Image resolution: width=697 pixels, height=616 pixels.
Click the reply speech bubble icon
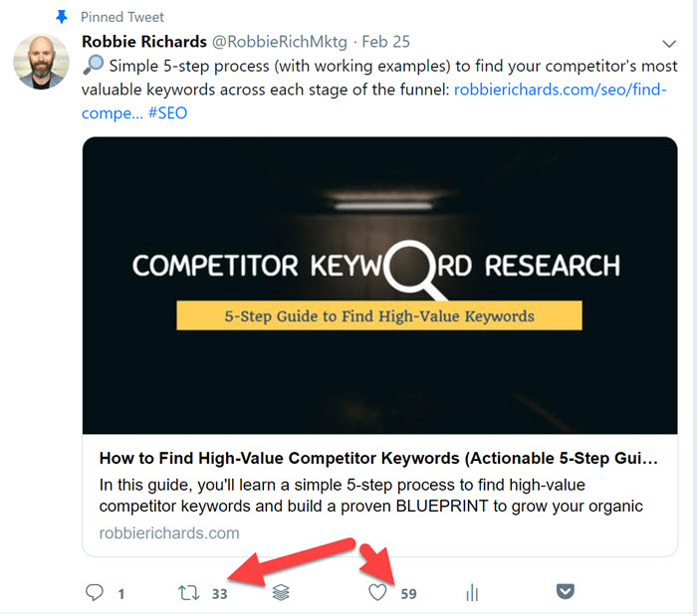pyautogui.click(x=95, y=593)
